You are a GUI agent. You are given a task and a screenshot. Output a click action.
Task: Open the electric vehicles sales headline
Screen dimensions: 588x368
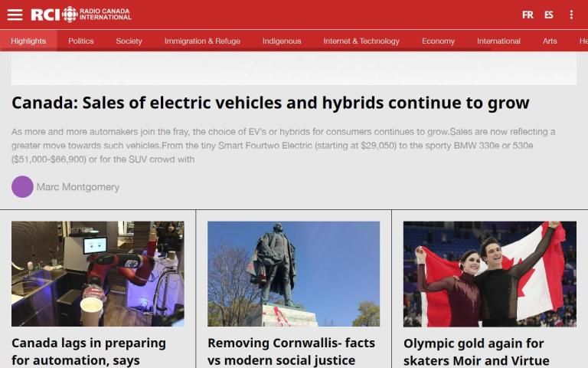point(270,103)
